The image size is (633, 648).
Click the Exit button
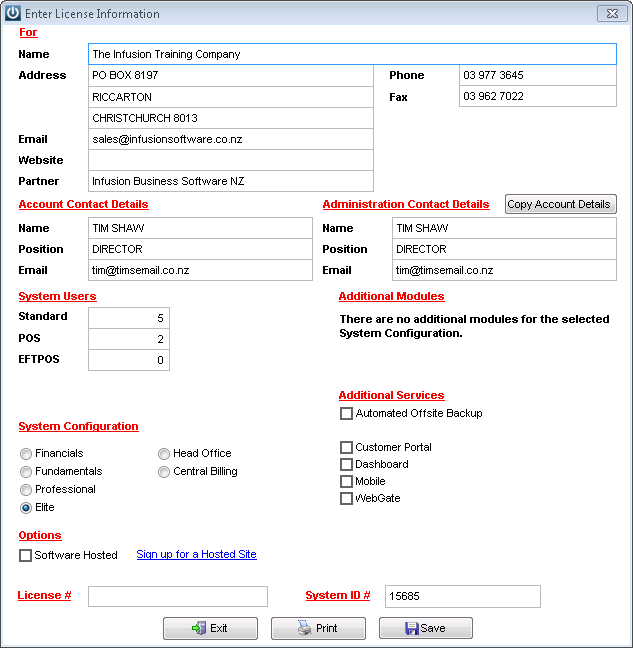coord(210,628)
